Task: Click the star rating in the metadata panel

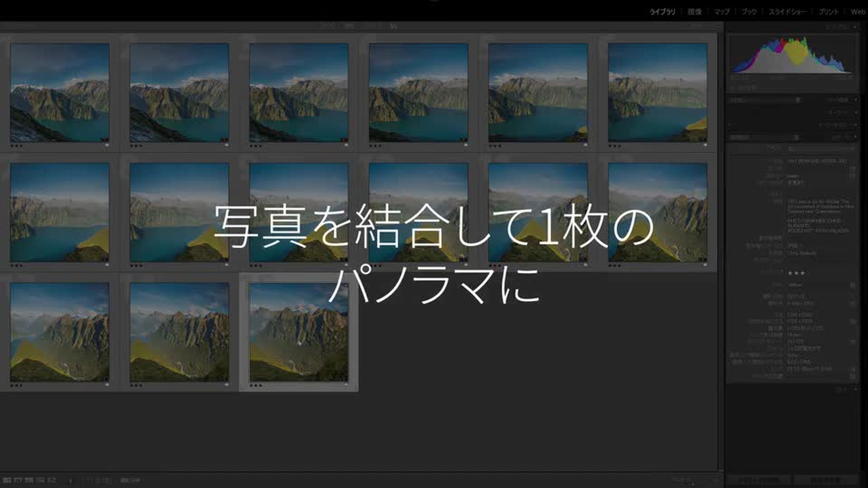Action: (x=796, y=273)
